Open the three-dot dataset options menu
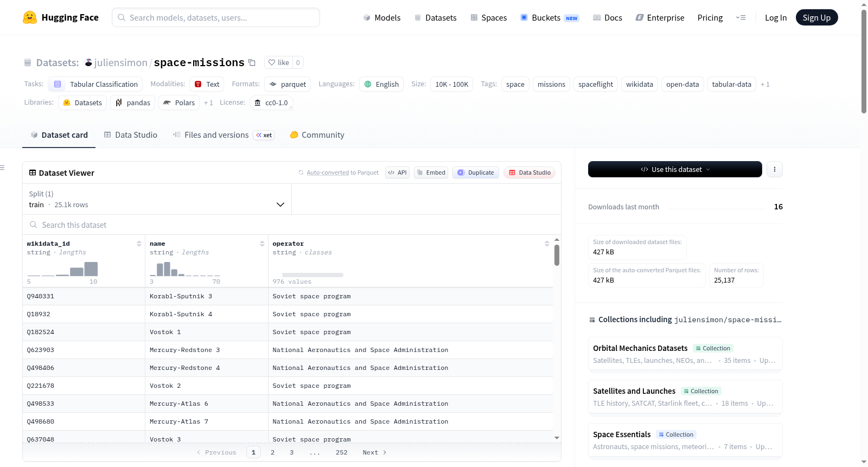Image resolution: width=868 pixels, height=467 pixels. pos(775,169)
